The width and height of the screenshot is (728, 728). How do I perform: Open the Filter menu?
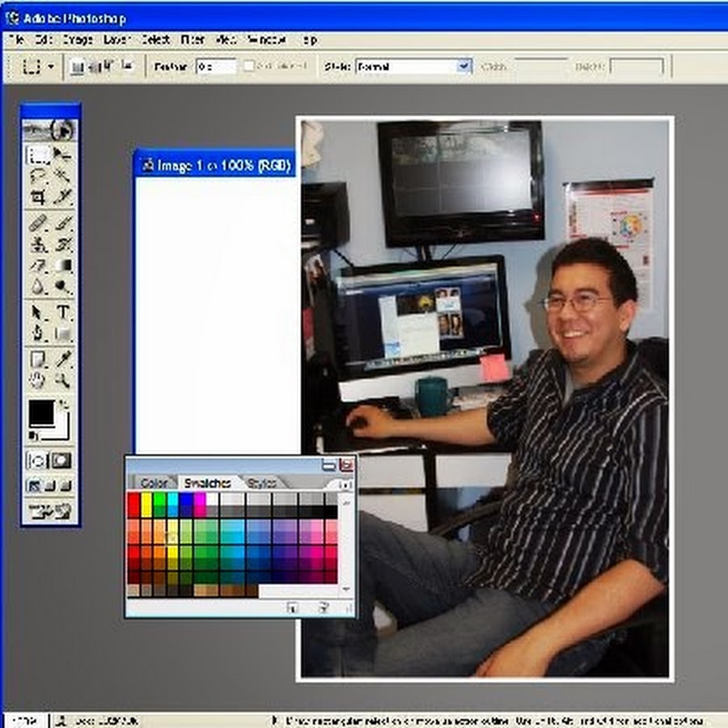point(193,39)
